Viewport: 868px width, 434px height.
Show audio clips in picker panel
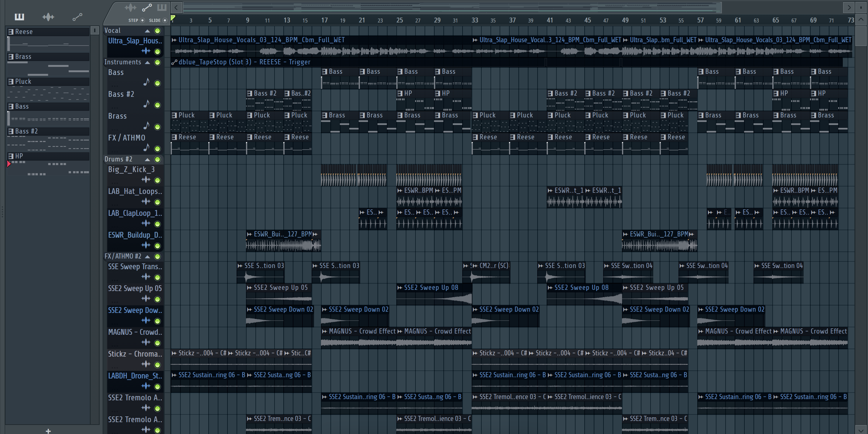click(x=48, y=17)
